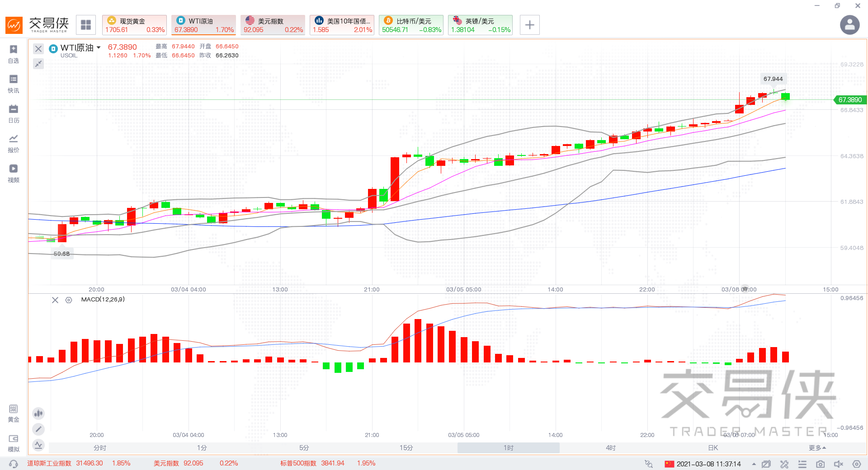Open settings gear in status bar
This screenshot has height=470, width=868.
click(856, 464)
